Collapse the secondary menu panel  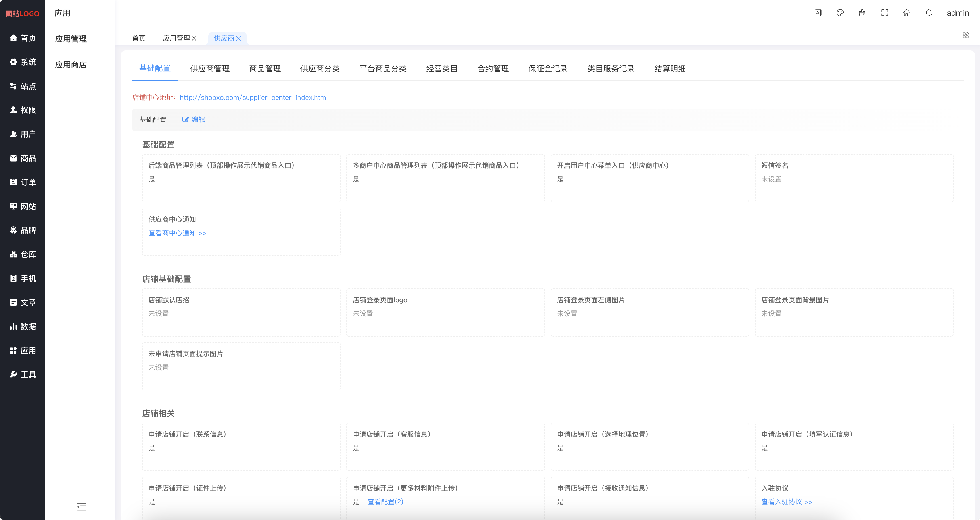tap(81, 507)
